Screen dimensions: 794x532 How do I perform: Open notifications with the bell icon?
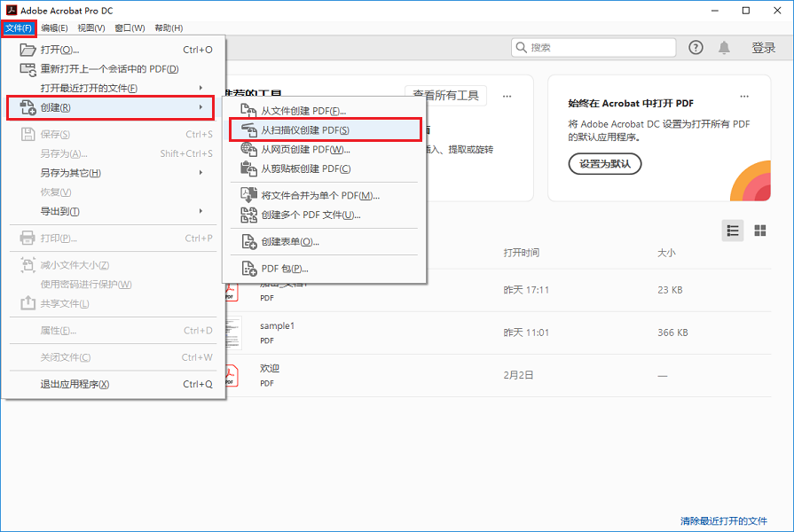click(724, 48)
